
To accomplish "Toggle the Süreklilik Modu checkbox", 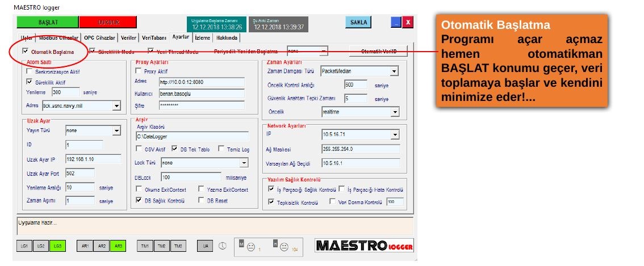I will point(93,52).
